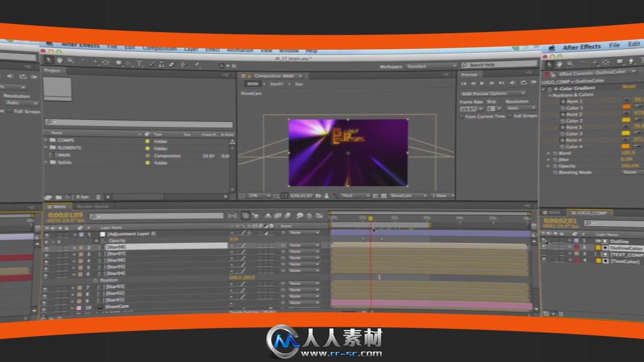This screenshot has width=644, height=362.
Task: Open the Blending Mode None dropdown
Action: (x=632, y=172)
